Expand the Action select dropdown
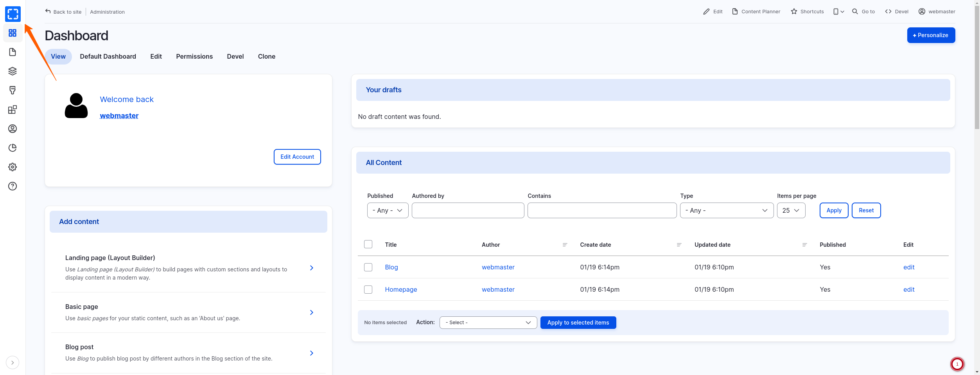This screenshot has height=375, width=980. [x=488, y=323]
